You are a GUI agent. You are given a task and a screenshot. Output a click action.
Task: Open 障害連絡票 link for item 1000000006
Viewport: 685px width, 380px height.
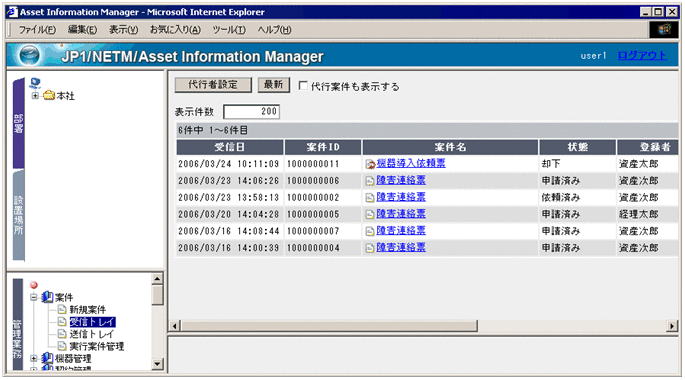coord(401,180)
